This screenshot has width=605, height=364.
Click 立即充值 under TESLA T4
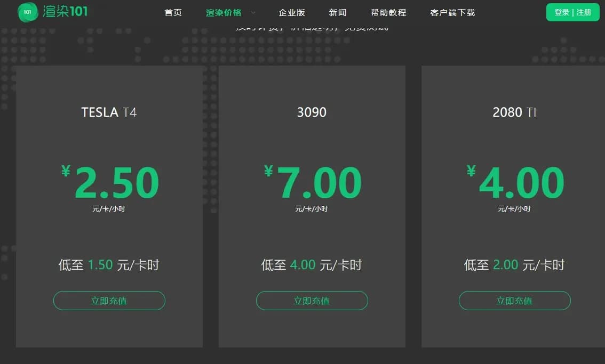click(x=109, y=301)
